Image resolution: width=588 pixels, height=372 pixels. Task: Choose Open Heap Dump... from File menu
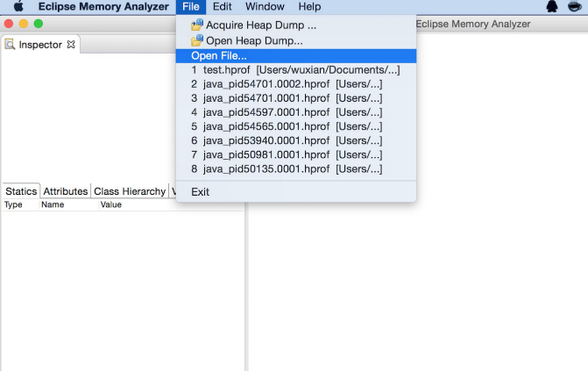coord(296,40)
